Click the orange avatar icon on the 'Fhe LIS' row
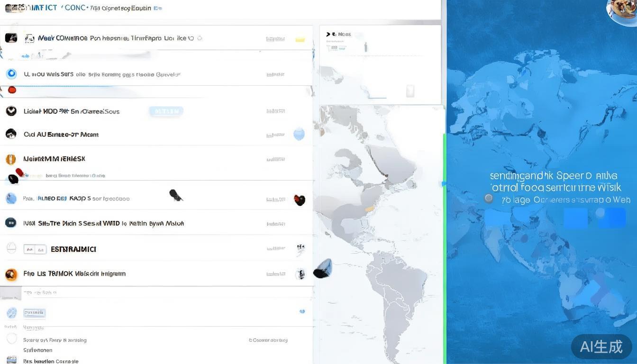Screen dimensions: 637x364 point(11,274)
